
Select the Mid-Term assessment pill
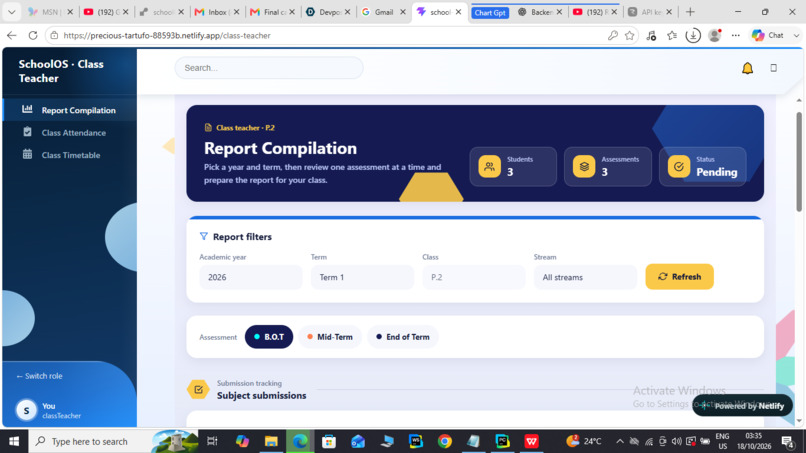coord(329,337)
